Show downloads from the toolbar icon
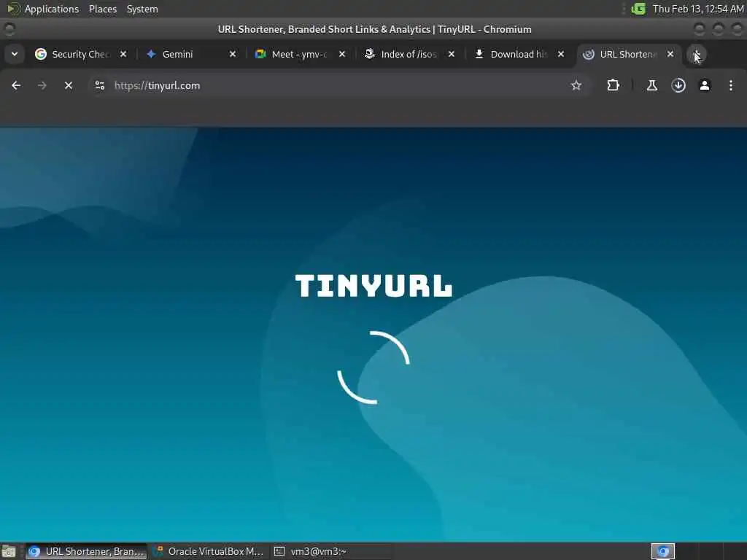747x560 pixels. [678, 85]
